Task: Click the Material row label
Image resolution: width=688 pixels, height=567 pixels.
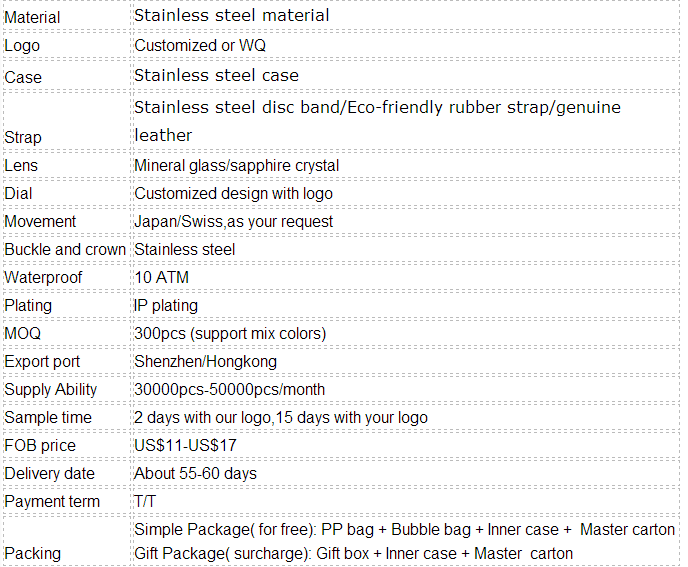Action: click(x=32, y=18)
